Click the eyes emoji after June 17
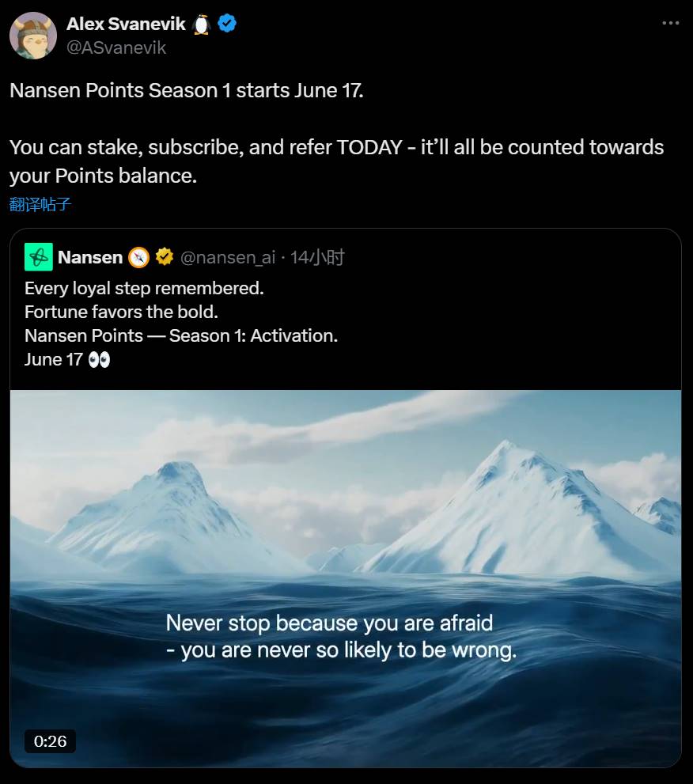Viewport: 693px width, 784px height. 99,359
